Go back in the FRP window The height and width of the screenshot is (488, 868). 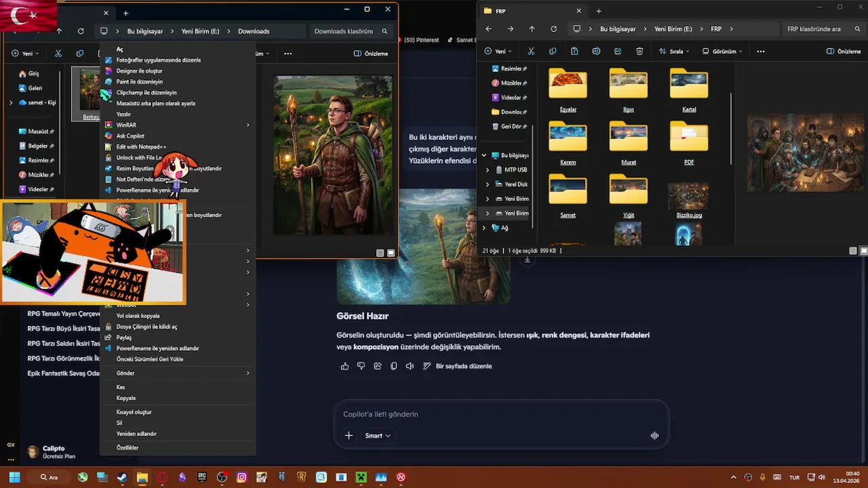[x=488, y=29]
